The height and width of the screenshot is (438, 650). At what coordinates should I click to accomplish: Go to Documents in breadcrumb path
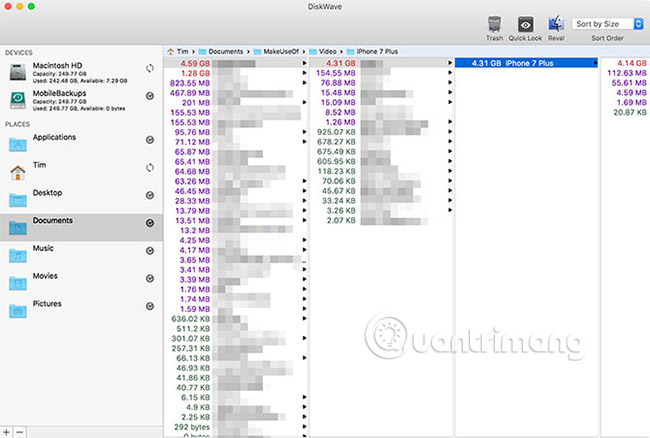[221, 51]
